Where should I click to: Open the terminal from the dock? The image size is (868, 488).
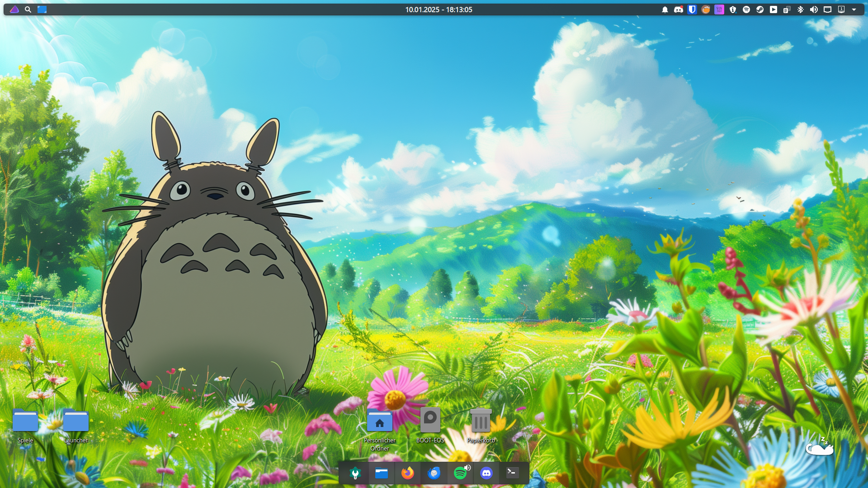pos(512,473)
